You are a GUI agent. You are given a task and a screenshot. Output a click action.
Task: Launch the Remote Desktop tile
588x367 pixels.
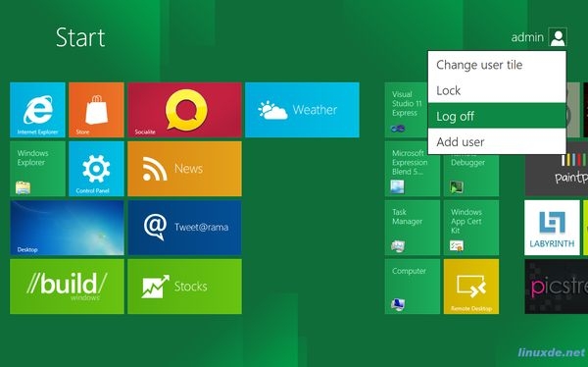pyautogui.click(x=471, y=287)
